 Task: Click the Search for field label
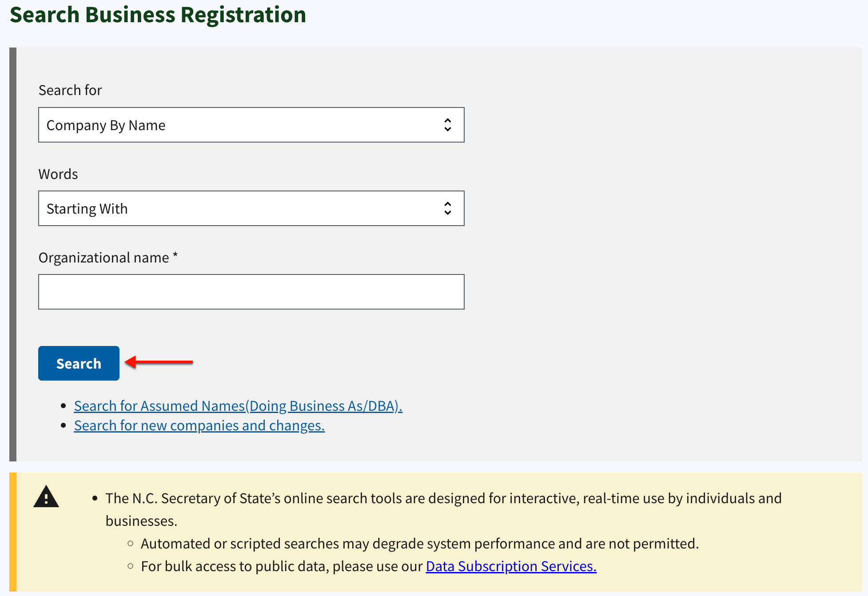pyautogui.click(x=70, y=90)
